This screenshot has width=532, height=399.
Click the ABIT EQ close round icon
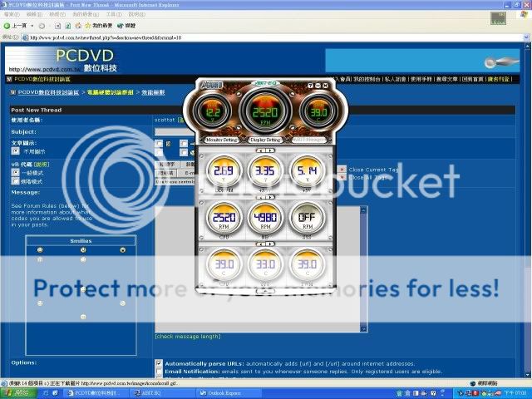tap(325, 86)
